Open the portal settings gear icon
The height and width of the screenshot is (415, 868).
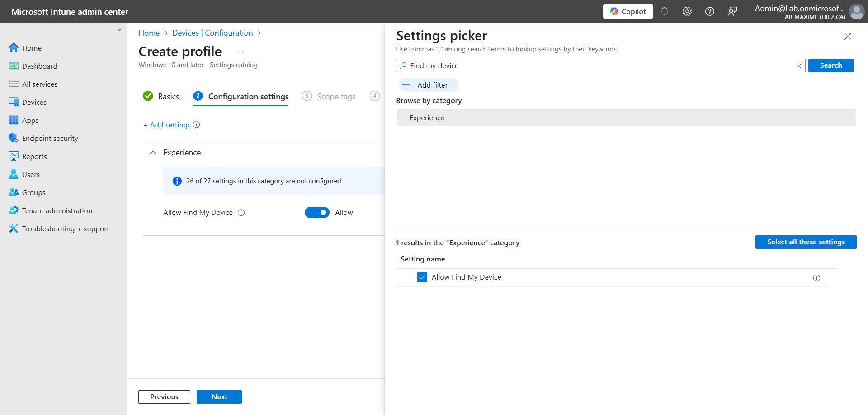pyautogui.click(x=687, y=11)
